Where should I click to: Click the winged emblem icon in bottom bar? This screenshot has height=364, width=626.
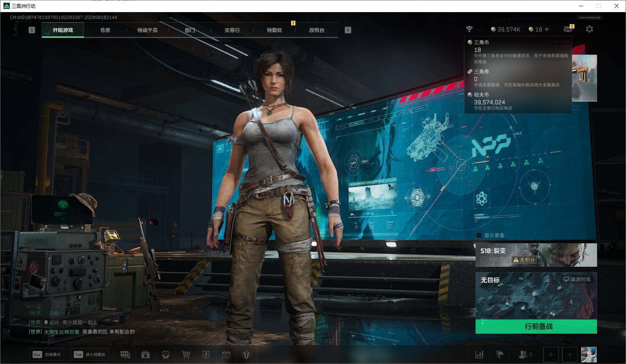click(247, 355)
